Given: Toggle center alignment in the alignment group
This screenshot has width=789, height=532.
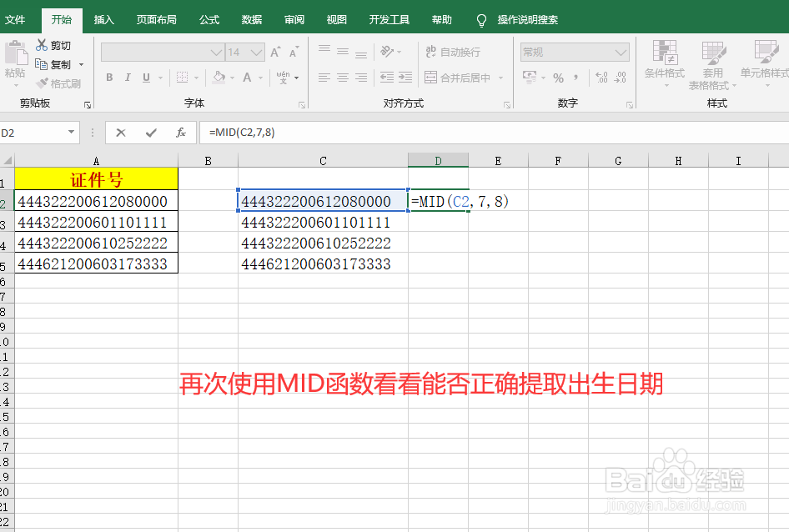Looking at the screenshot, I should (341, 78).
